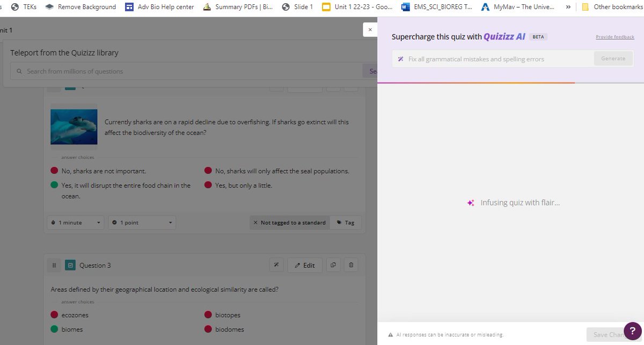This screenshot has height=345, width=644.
Task: Remove standard tag via the X icon
Action: pyautogui.click(x=256, y=222)
